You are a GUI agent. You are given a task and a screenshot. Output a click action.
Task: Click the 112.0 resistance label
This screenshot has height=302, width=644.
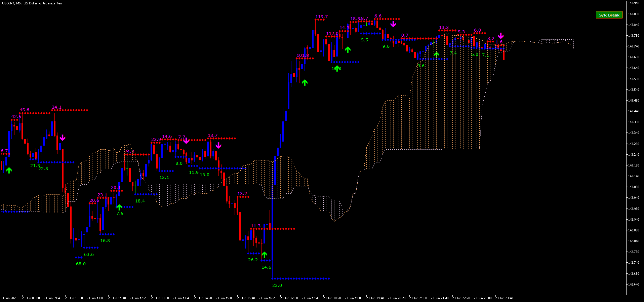[x=332, y=34]
